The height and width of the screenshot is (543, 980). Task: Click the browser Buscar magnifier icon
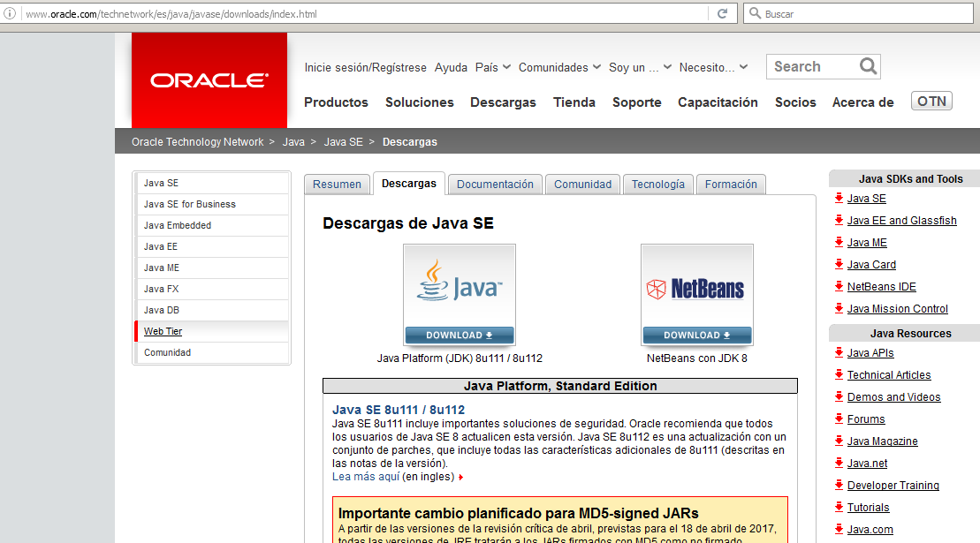click(755, 13)
